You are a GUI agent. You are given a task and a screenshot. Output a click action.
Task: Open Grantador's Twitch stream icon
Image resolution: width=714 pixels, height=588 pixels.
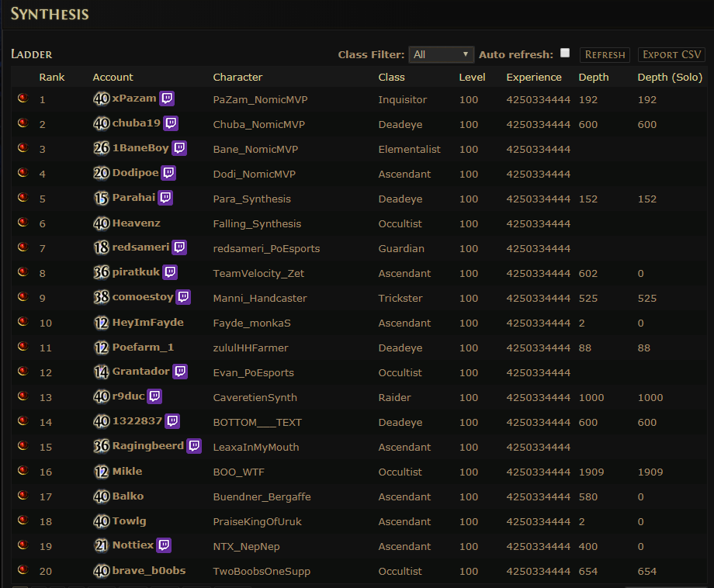(x=180, y=372)
